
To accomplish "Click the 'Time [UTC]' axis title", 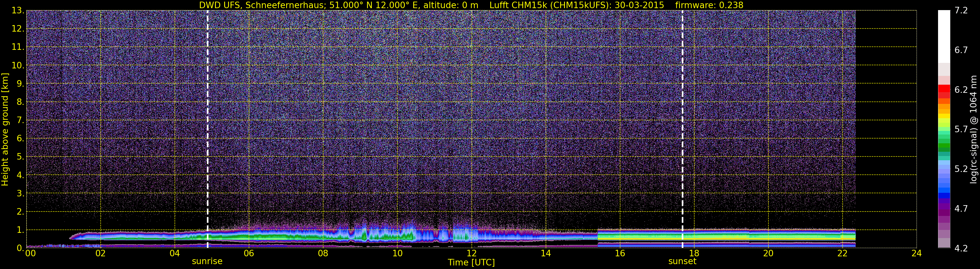I will click(471, 262).
